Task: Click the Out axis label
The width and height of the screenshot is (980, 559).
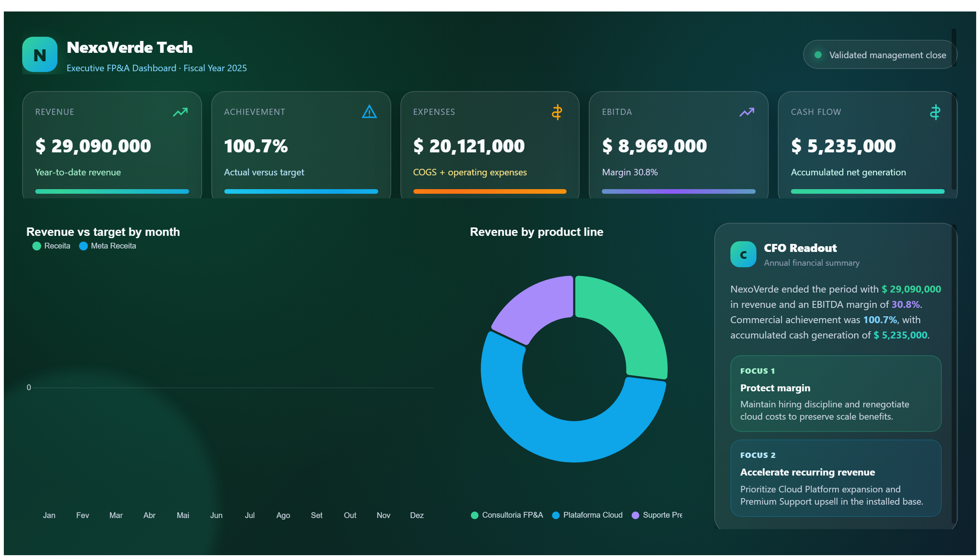Action: pyautogui.click(x=350, y=515)
